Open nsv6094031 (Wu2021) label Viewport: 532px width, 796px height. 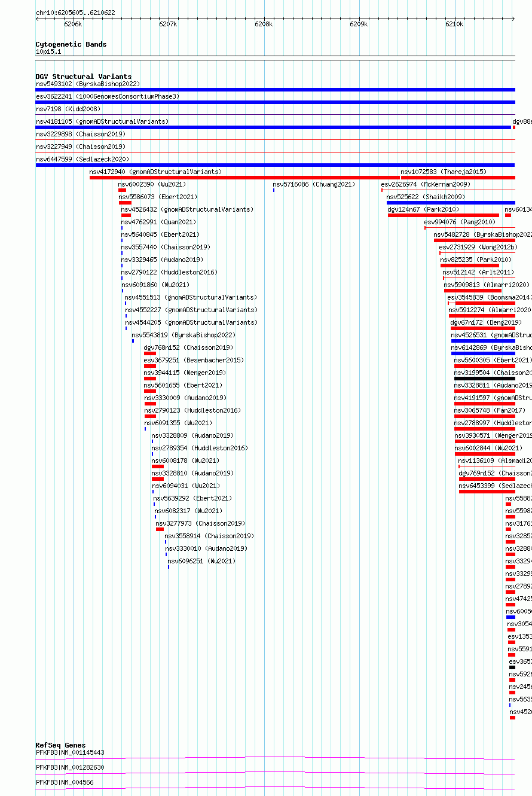(186, 486)
